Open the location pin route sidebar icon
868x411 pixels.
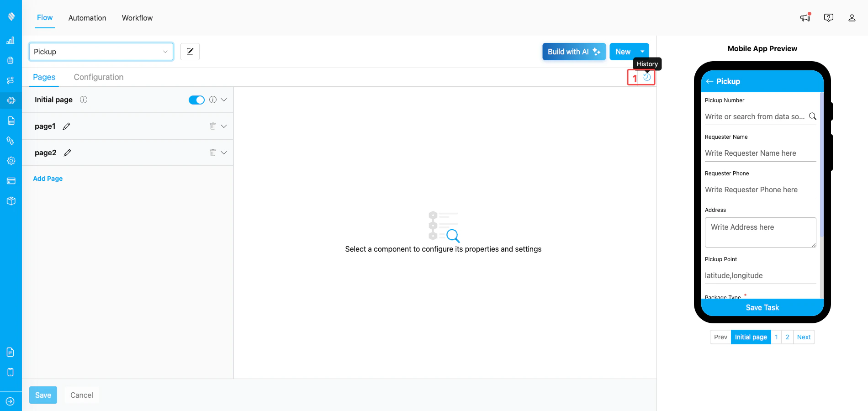(x=11, y=141)
